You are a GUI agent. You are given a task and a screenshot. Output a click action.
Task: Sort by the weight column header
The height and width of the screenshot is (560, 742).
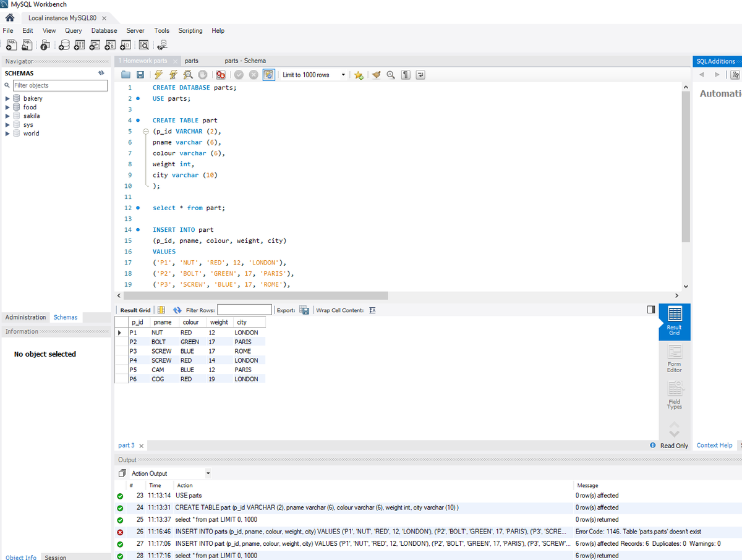click(219, 322)
